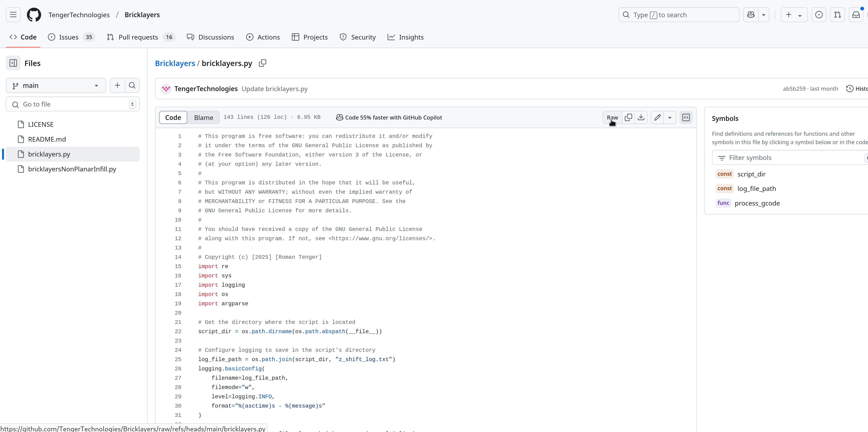This screenshot has height=432, width=868.
Task: Open the Discussions tab
Action: [x=210, y=37]
